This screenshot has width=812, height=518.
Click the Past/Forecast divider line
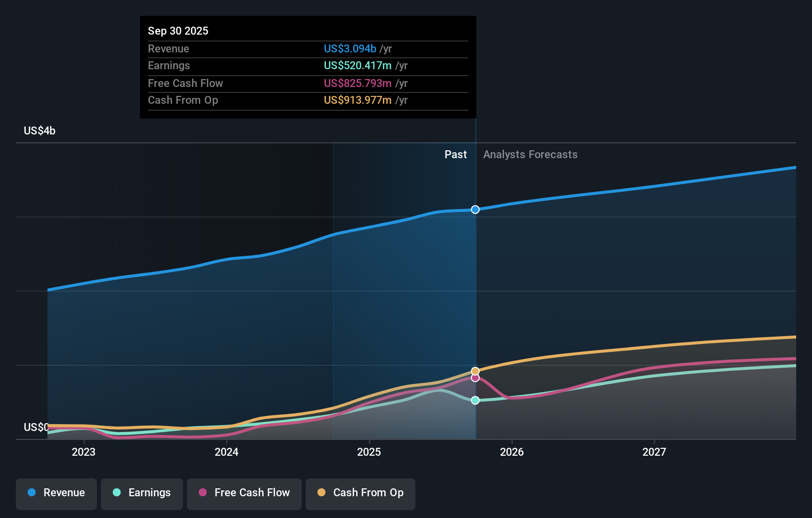(x=475, y=297)
